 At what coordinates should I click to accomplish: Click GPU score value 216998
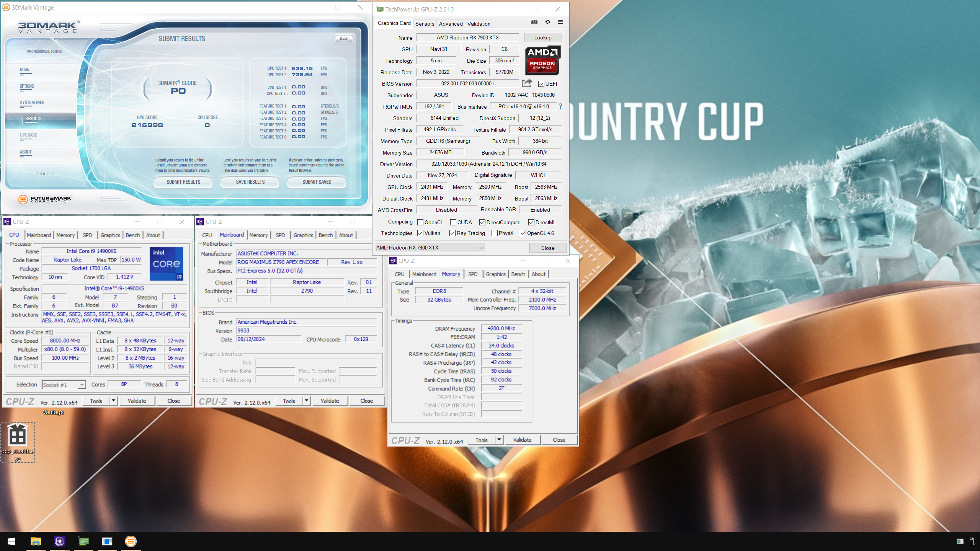(x=147, y=125)
